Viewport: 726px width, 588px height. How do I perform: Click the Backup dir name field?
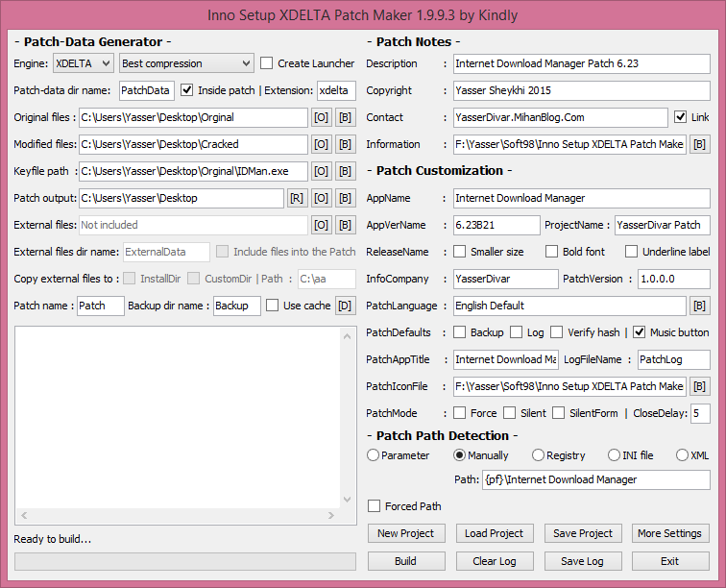click(x=237, y=306)
